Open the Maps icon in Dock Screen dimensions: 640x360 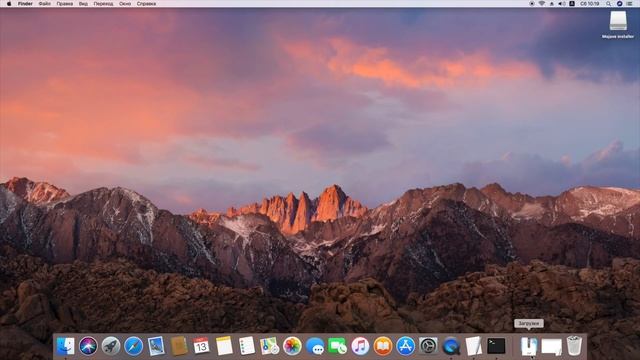click(x=269, y=346)
